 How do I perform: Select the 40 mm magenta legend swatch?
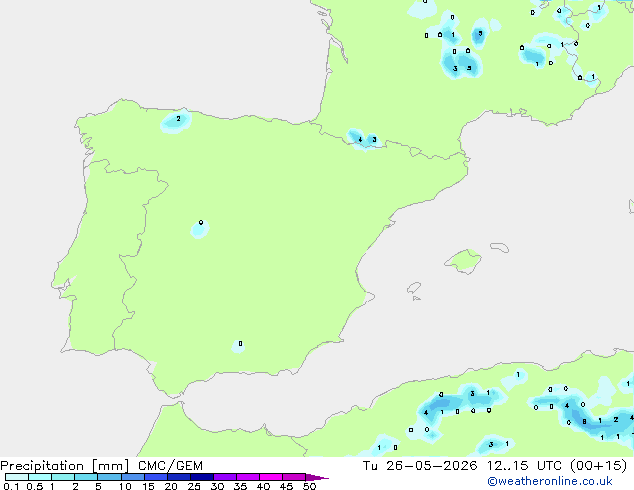[271, 477]
